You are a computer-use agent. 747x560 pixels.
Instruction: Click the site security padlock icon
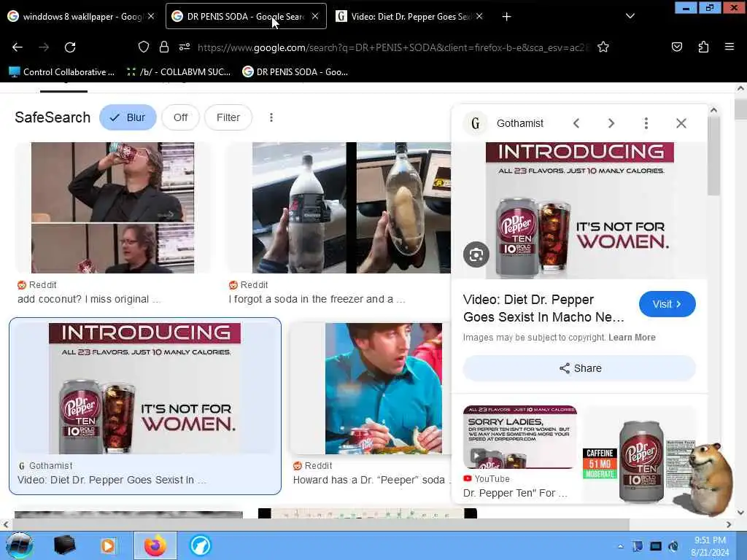[x=164, y=47]
